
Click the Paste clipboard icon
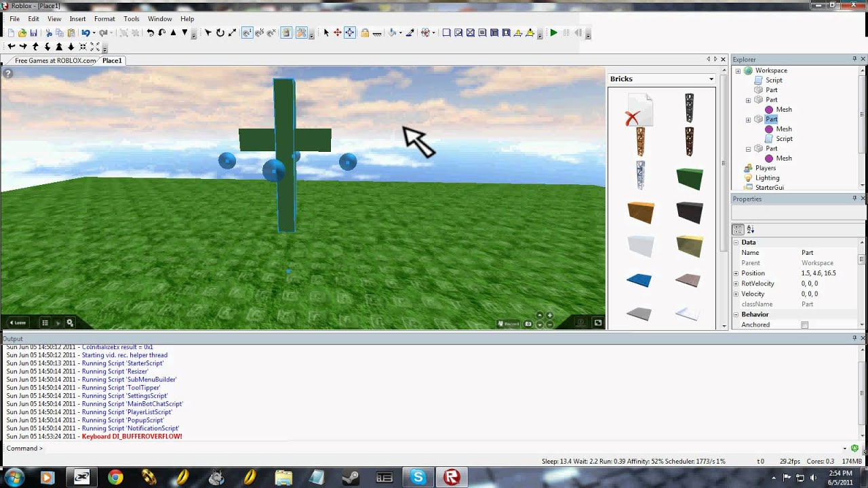pos(71,33)
